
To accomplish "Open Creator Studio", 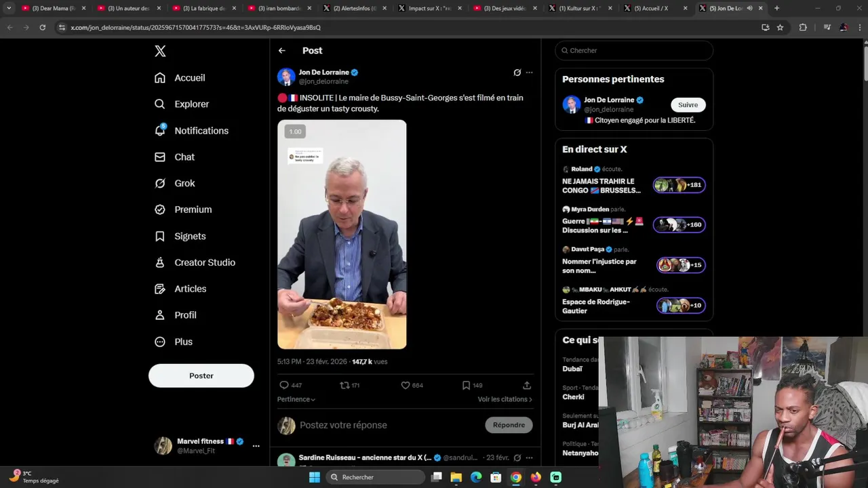I will [x=195, y=263].
